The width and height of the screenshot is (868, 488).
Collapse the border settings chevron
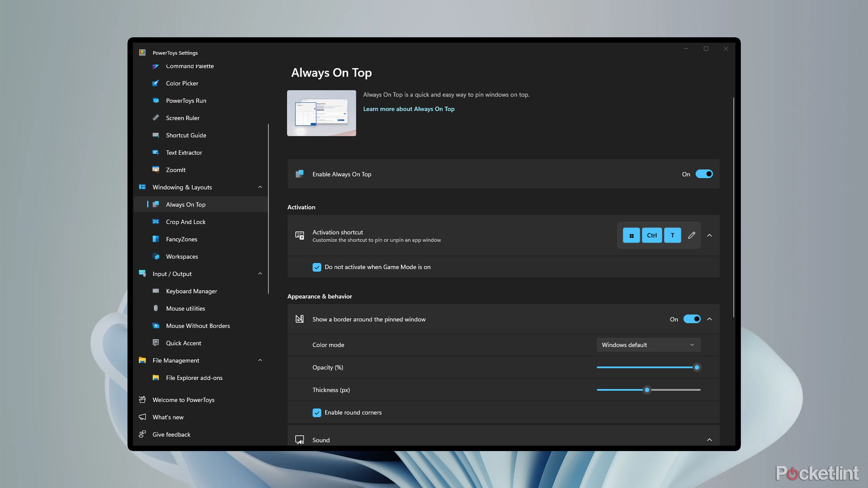coord(709,319)
